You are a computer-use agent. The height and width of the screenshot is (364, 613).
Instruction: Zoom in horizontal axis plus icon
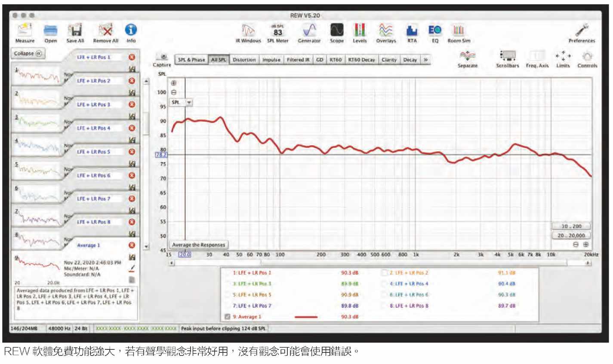(x=585, y=245)
